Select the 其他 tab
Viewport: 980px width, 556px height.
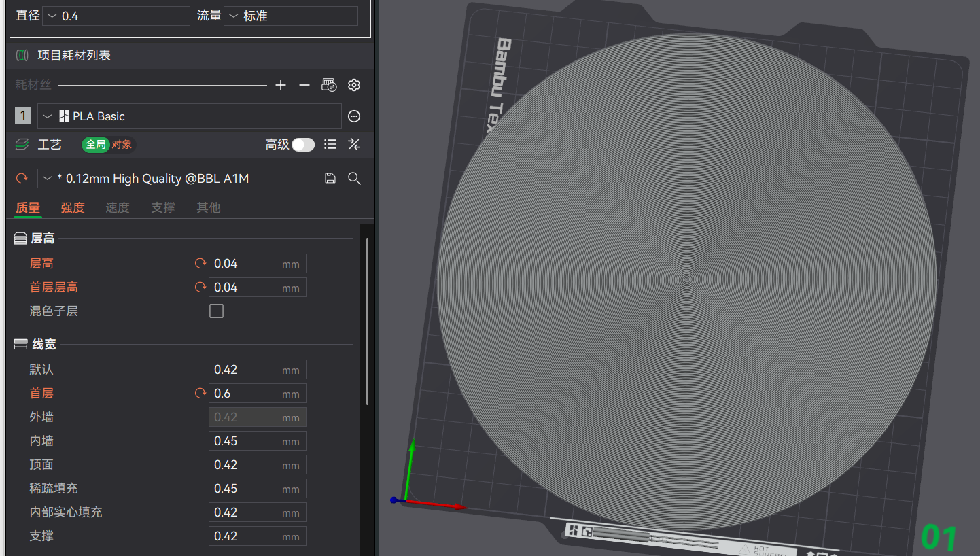coord(209,207)
